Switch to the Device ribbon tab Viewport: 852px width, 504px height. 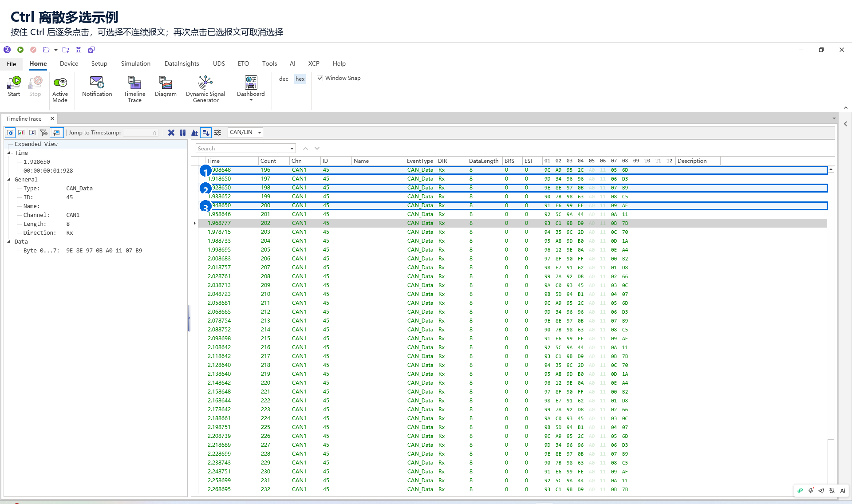(x=69, y=63)
